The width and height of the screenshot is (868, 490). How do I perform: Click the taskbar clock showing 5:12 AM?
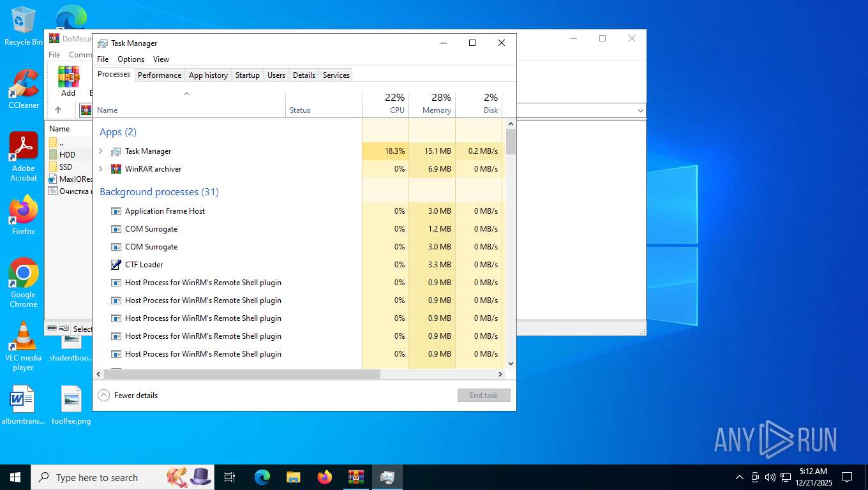coord(812,477)
